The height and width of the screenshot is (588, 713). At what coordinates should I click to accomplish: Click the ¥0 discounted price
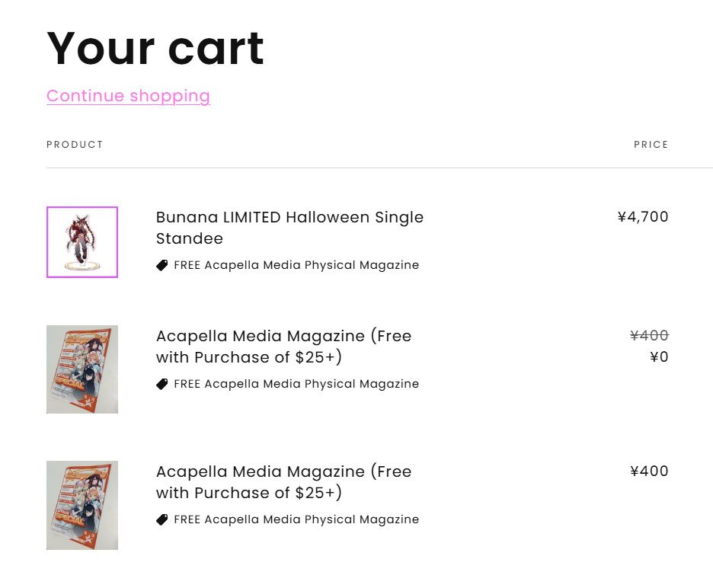pos(659,357)
